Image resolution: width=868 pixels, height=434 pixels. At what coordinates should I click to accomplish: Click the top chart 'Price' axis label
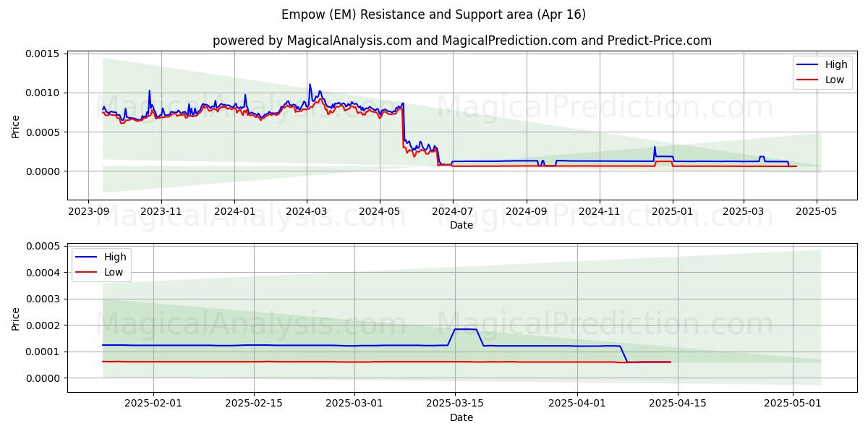[16, 125]
